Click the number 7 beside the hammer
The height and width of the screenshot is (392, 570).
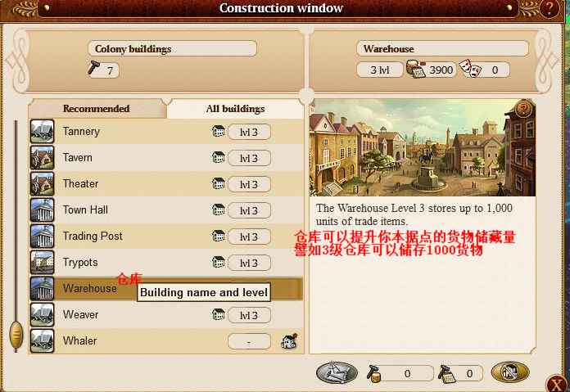pos(110,70)
